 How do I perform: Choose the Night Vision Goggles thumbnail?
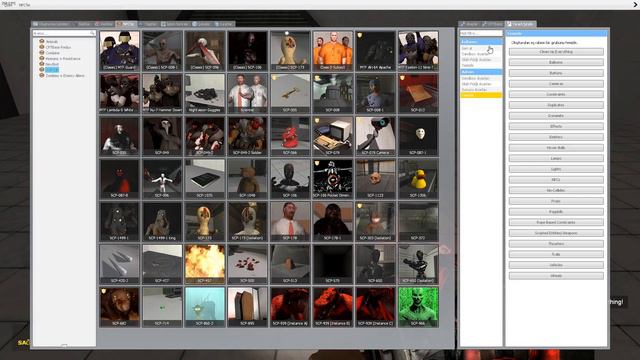(205, 93)
